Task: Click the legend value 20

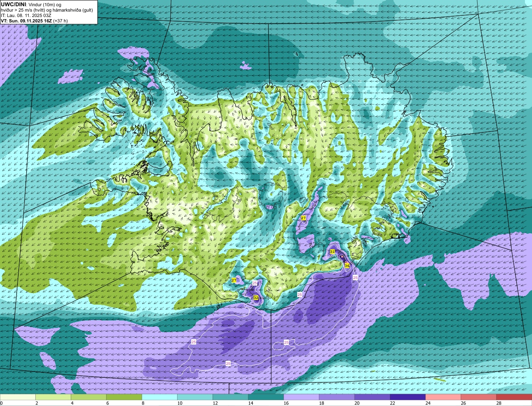Action: pyautogui.click(x=357, y=403)
